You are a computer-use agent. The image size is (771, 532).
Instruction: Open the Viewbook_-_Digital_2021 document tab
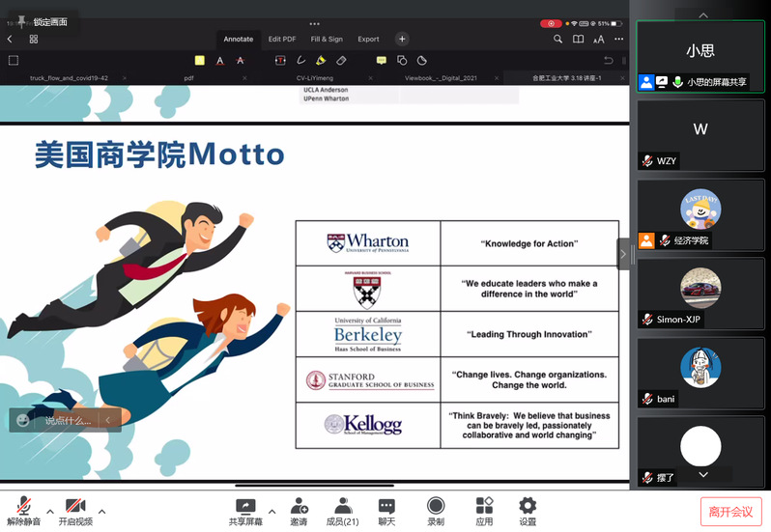441,78
